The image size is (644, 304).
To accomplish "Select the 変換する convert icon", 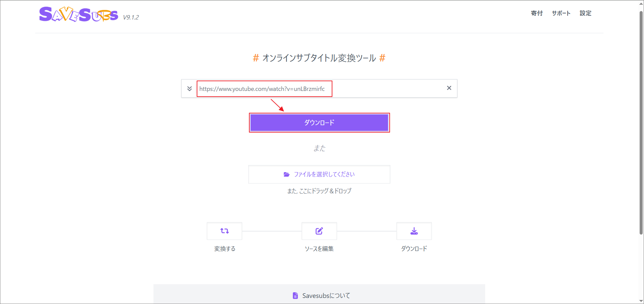I will click(x=224, y=231).
